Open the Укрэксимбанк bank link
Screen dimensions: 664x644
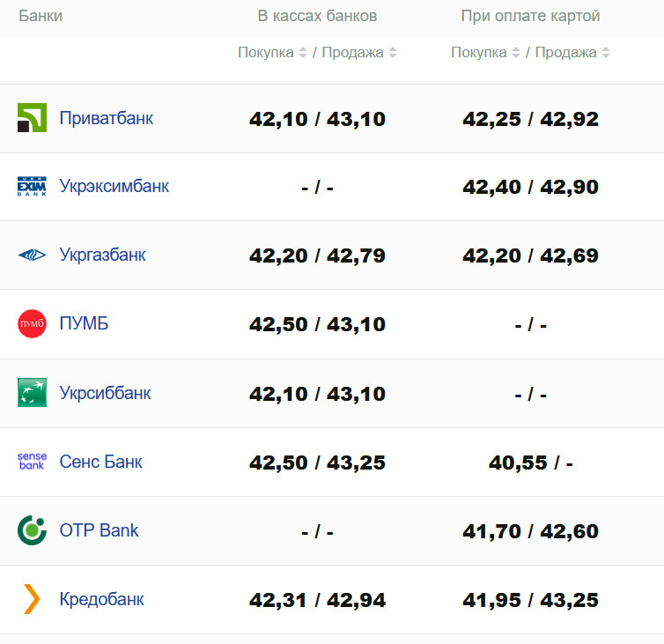tap(114, 187)
